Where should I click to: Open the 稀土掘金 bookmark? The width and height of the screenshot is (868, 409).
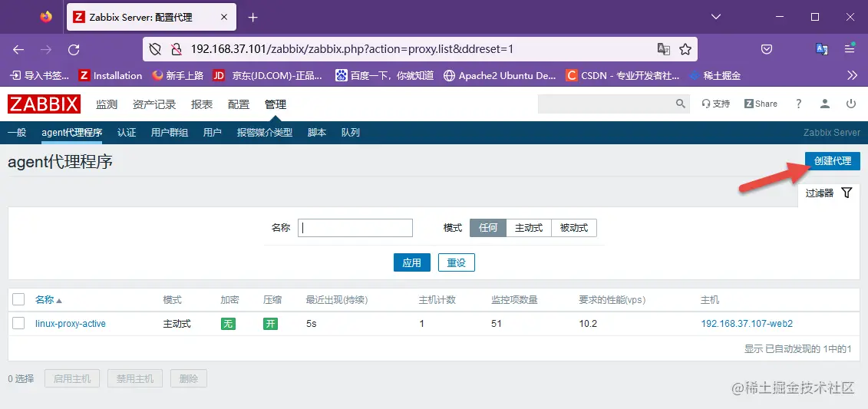[715, 75]
